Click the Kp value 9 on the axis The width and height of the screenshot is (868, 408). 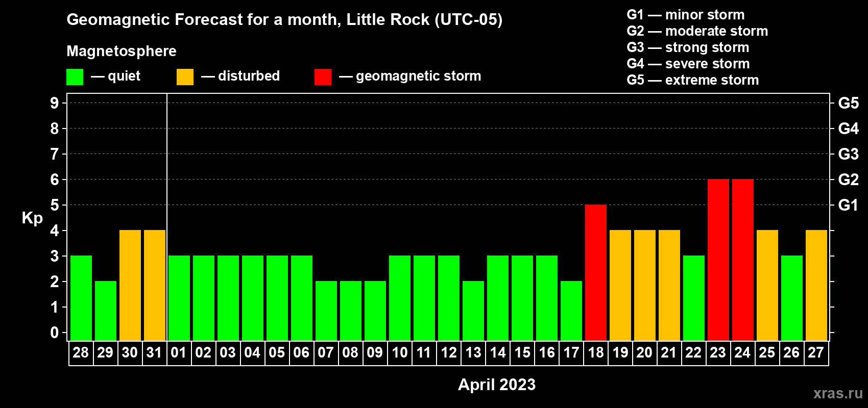click(55, 103)
